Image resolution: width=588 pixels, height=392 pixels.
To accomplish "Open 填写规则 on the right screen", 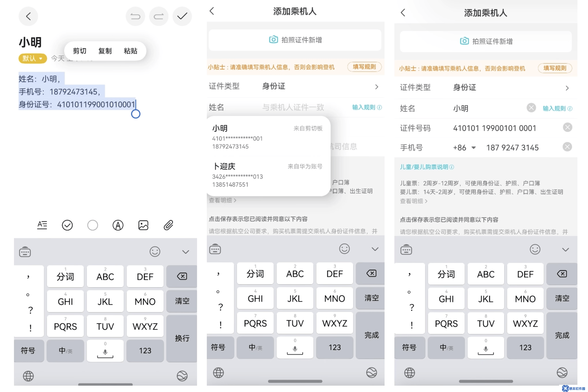I will (555, 68).
